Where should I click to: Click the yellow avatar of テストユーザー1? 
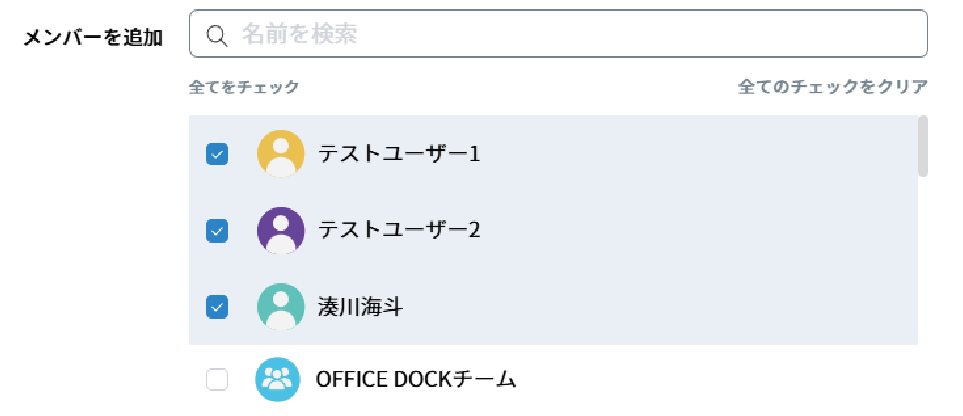pyautogui.click(x=281, y=154)
